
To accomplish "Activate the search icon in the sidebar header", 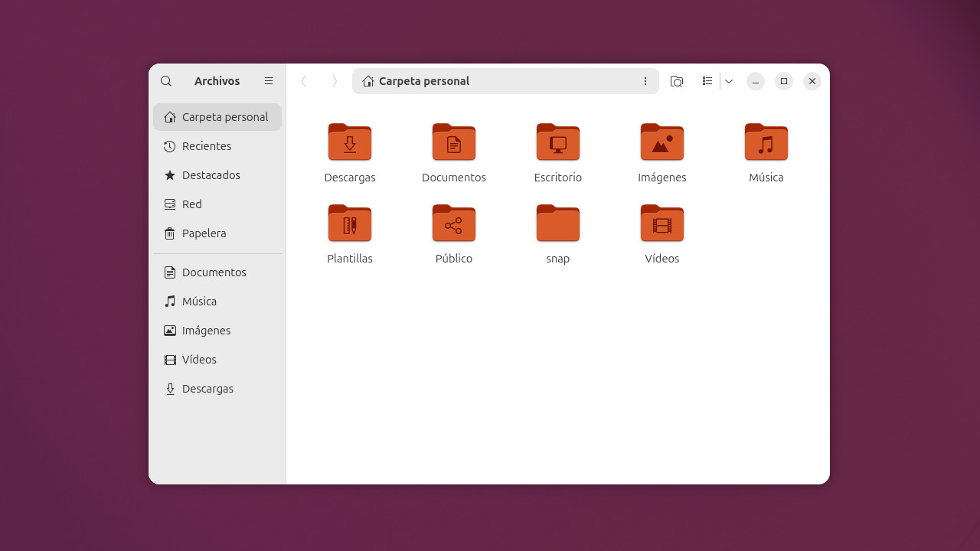I will pyautogui.click(x=166, y=80).
